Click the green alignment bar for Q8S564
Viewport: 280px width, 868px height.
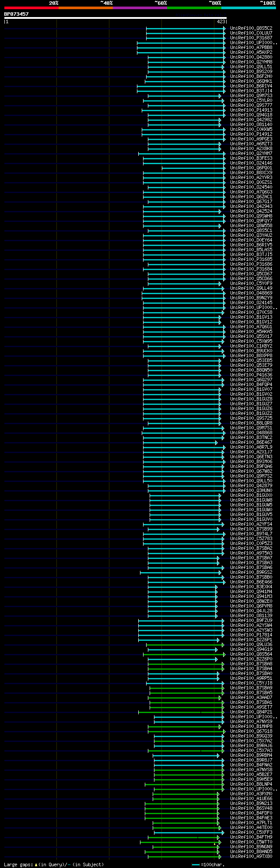[x=183, y=654]
